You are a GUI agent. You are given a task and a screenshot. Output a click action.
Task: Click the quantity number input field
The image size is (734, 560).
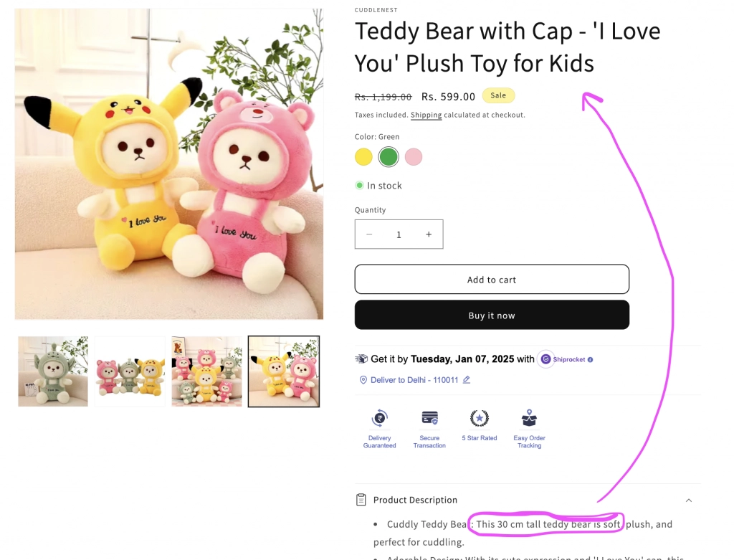coord(399,234)
